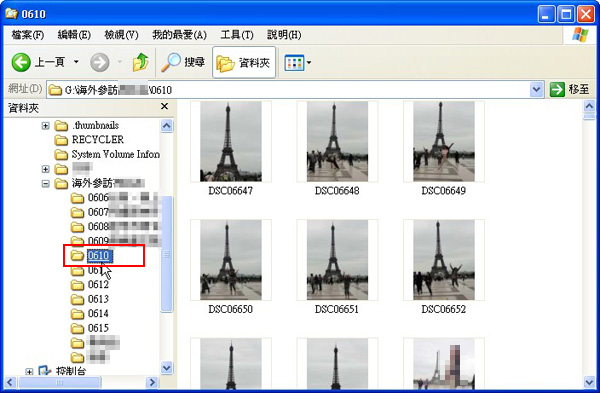Image resolution: width=600 pixels, height=393 pixels.
Task: Select thumbnail DSC06648
Action: click(x=337, y=141)
